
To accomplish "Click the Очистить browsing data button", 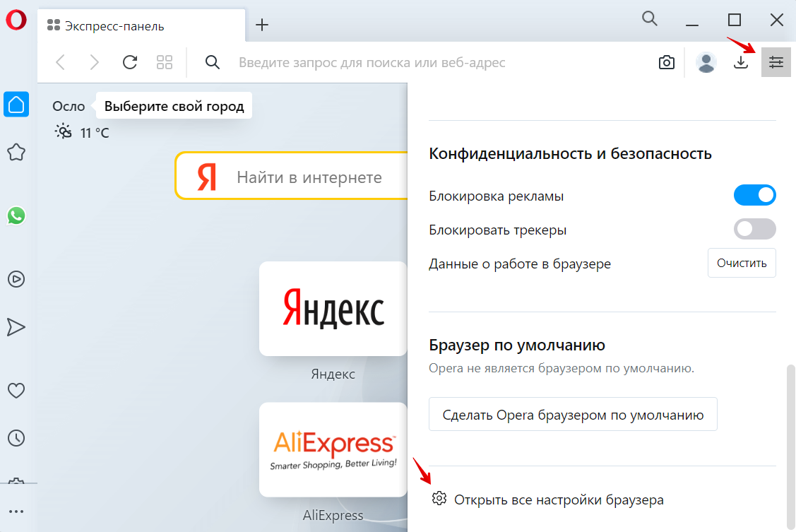I will [742, 264].
